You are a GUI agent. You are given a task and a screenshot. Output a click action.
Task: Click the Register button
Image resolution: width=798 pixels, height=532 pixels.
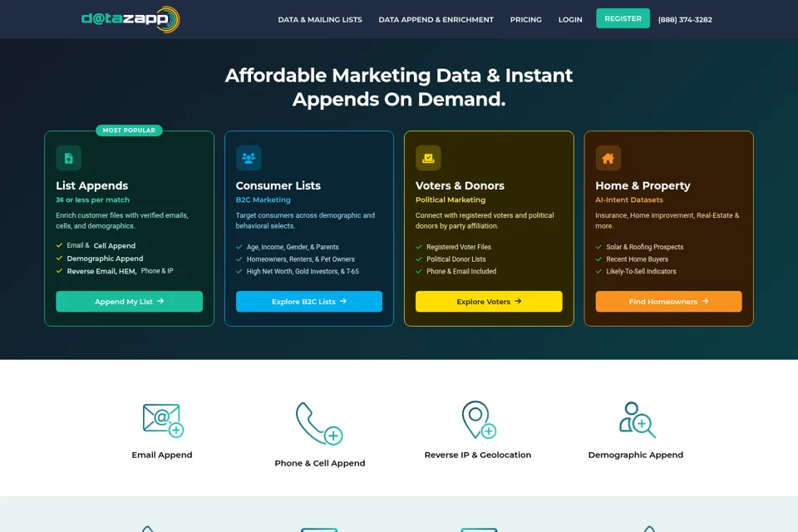click(x=623, y=18)
